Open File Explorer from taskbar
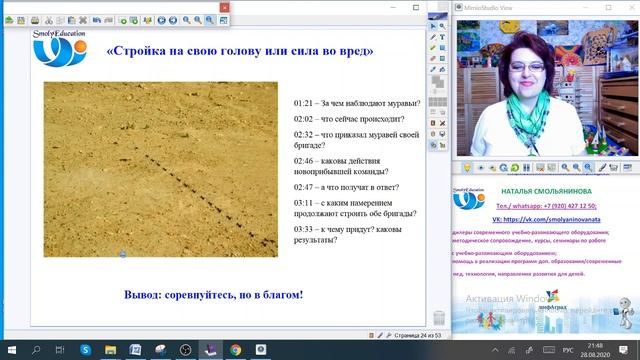640x360 pixels. (110, 350)
